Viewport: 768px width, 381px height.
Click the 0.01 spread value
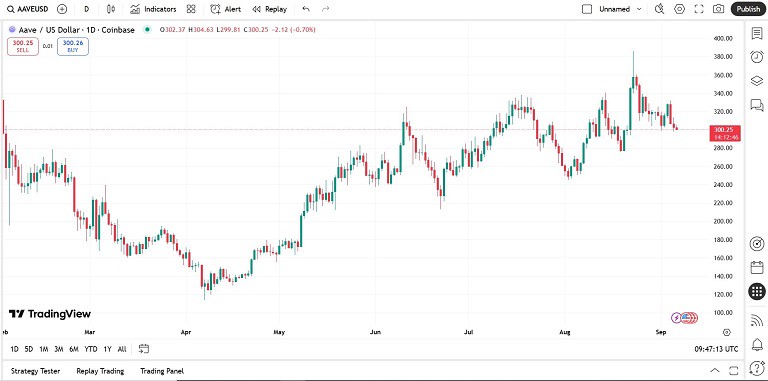(48, 46)
